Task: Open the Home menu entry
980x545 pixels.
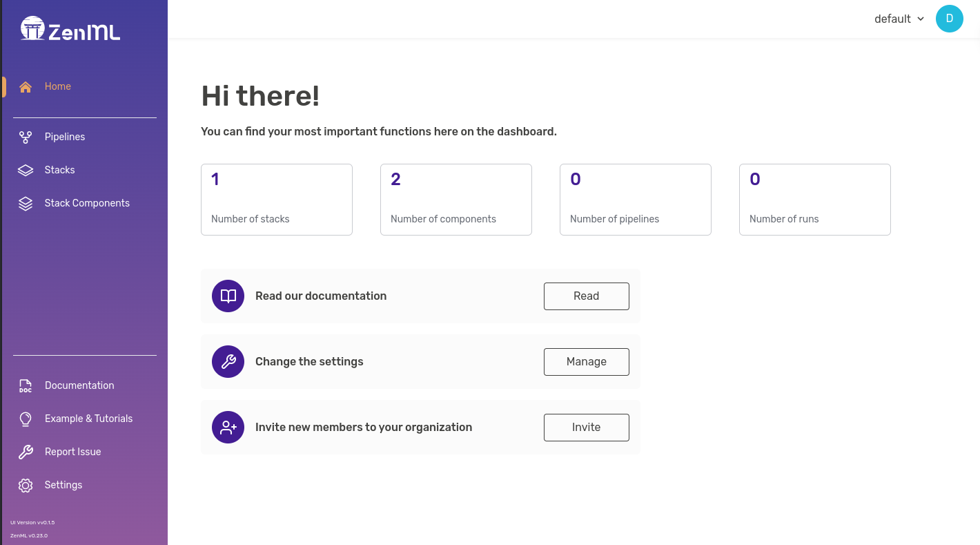Action: 57,86
